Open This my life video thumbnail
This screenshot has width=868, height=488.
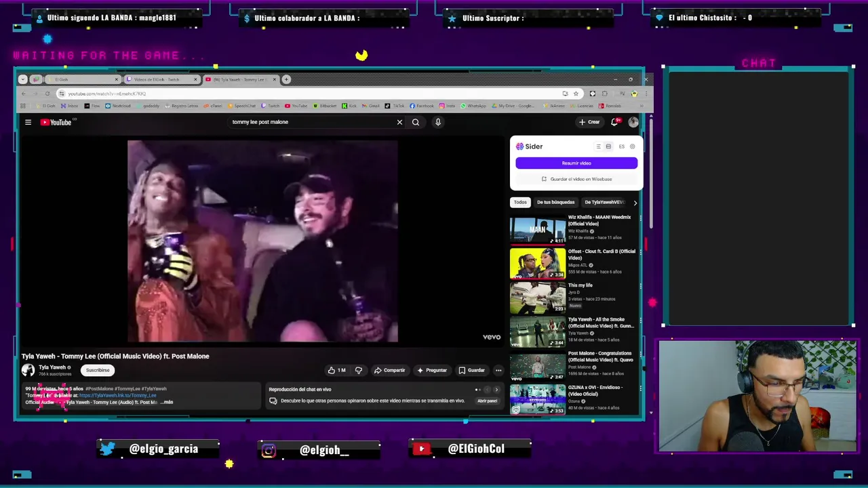pyautogui.click(x=538, y=298)
